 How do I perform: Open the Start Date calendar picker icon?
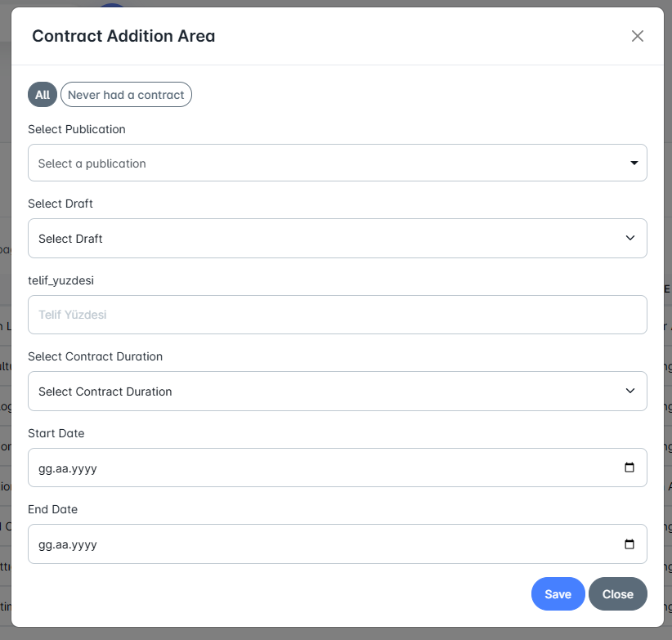(629, 468)
